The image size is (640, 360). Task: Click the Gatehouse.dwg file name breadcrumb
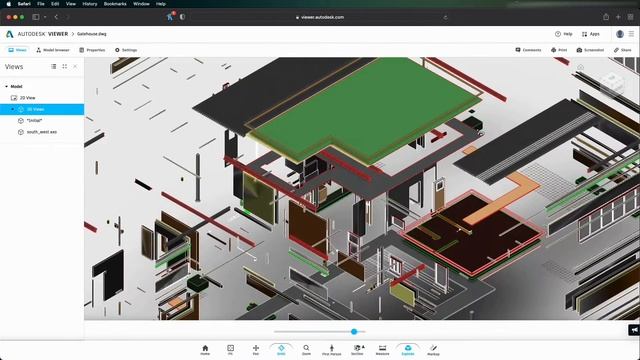(x=92, y=34)
